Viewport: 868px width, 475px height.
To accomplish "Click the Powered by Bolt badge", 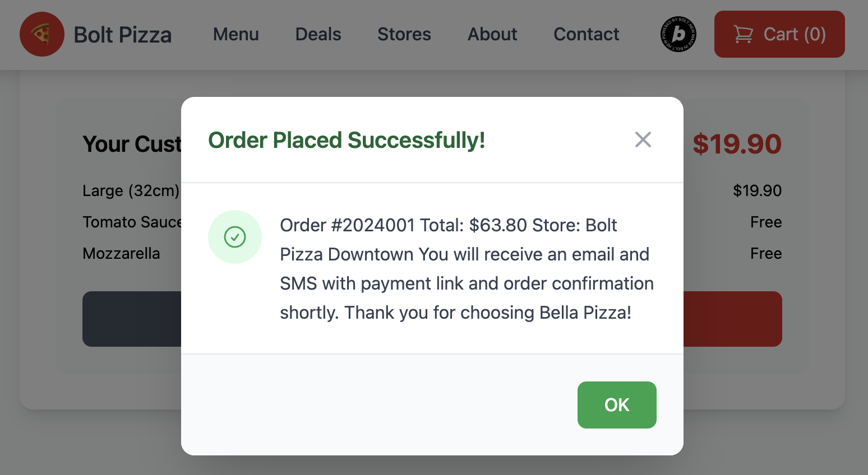I will [x=678, y=34].
